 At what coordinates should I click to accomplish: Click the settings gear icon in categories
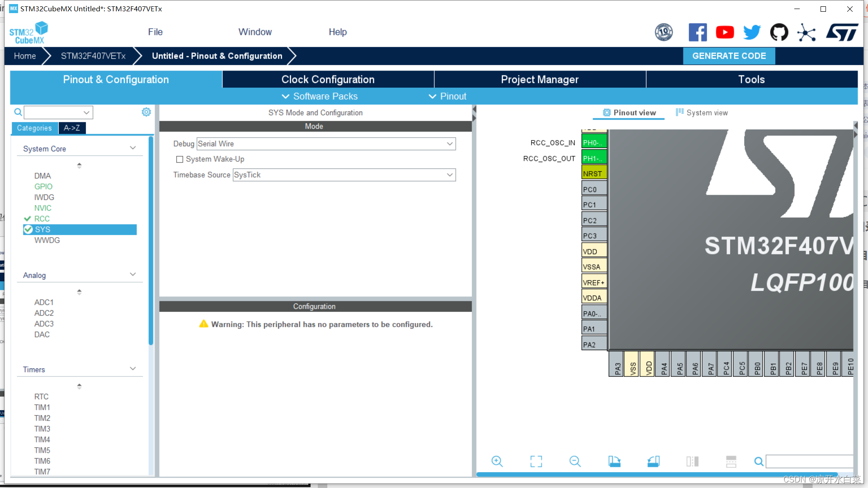146,112
